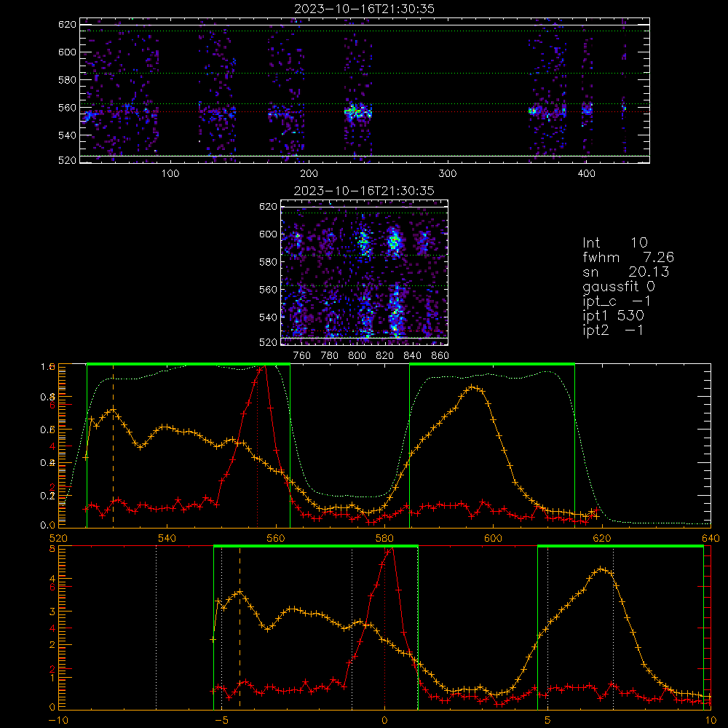Screen dimensions: 728x728
Task: Click the 'ipt1 530' label
Action: pos(613,316)
